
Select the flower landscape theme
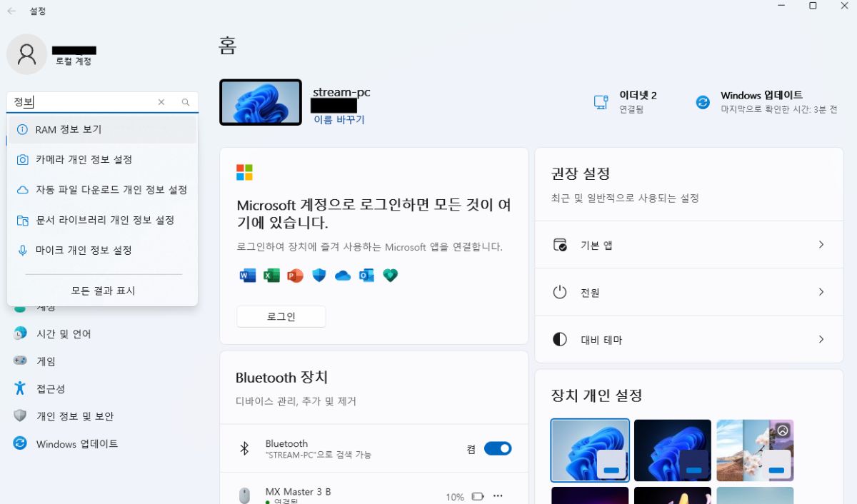click(x=755, y=450)
